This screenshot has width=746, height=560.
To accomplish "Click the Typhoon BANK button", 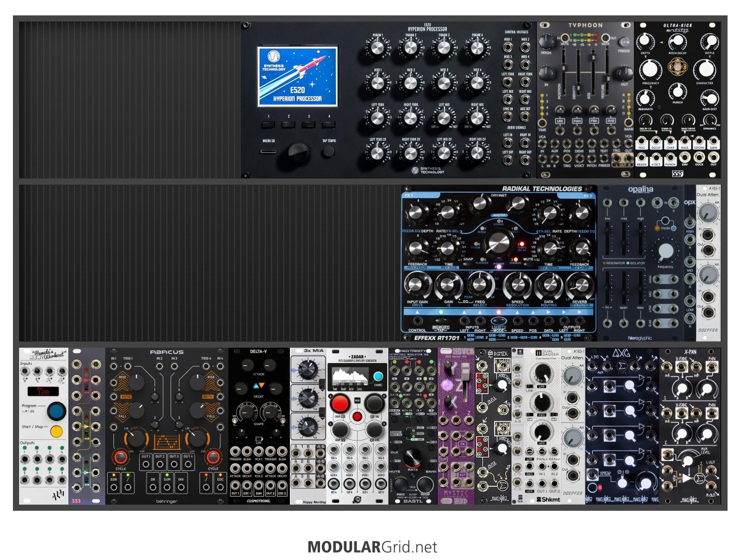I will [627, 122].
